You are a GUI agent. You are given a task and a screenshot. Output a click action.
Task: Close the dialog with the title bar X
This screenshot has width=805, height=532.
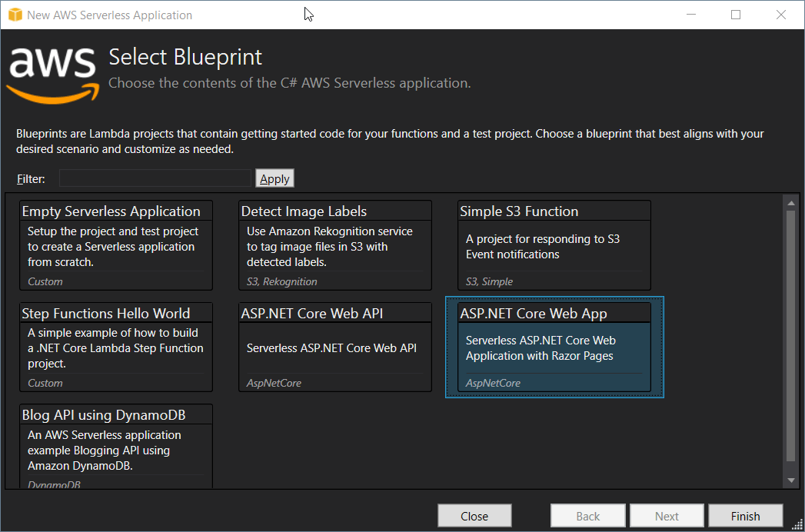[x=780, y=15]
